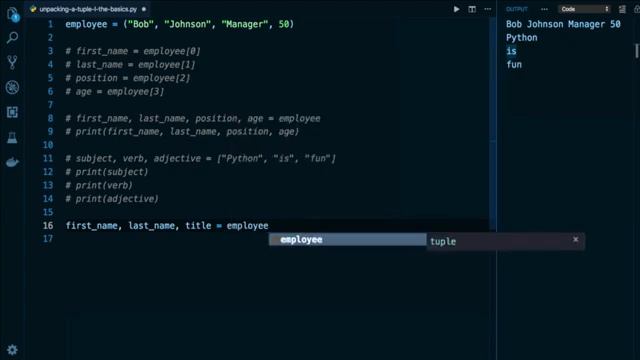Image resolution: width=640 pixels, height=360 pixels.
Task: Click line number 1 in gutter
Action: [50, 24]
